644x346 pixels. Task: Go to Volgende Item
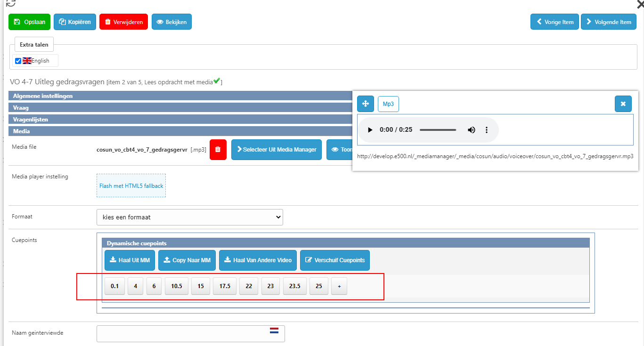(608, 22)
